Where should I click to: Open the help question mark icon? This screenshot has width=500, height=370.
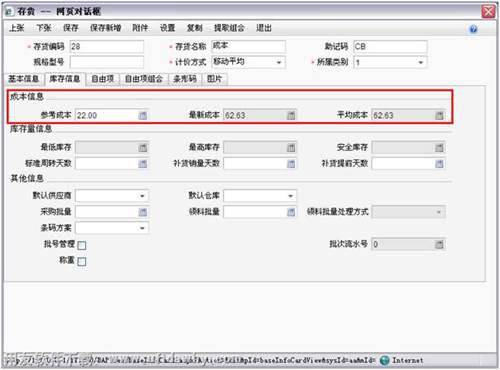(x=473, y=29)
